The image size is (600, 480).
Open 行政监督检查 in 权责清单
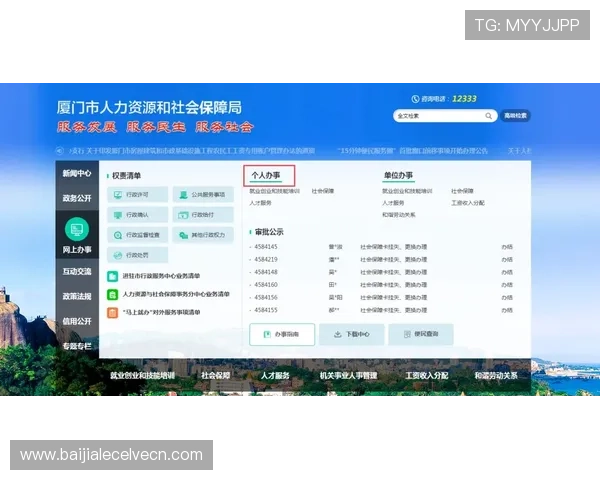tap(137, 235)
